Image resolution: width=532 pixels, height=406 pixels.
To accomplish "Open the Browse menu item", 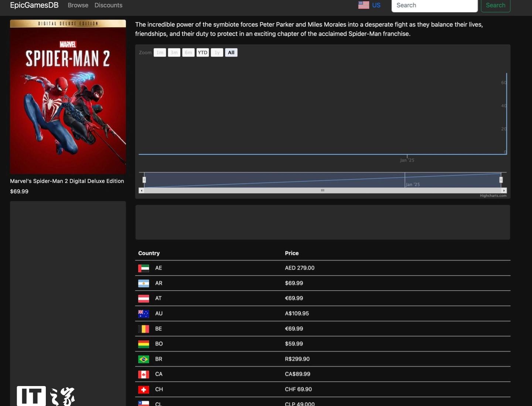I will click(x=78, y=5).
